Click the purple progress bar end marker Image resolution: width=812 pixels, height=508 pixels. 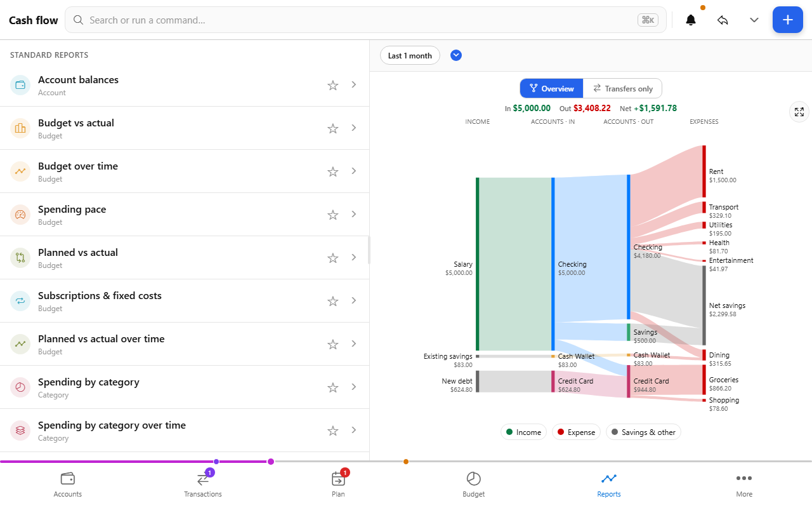coord(271,462)
